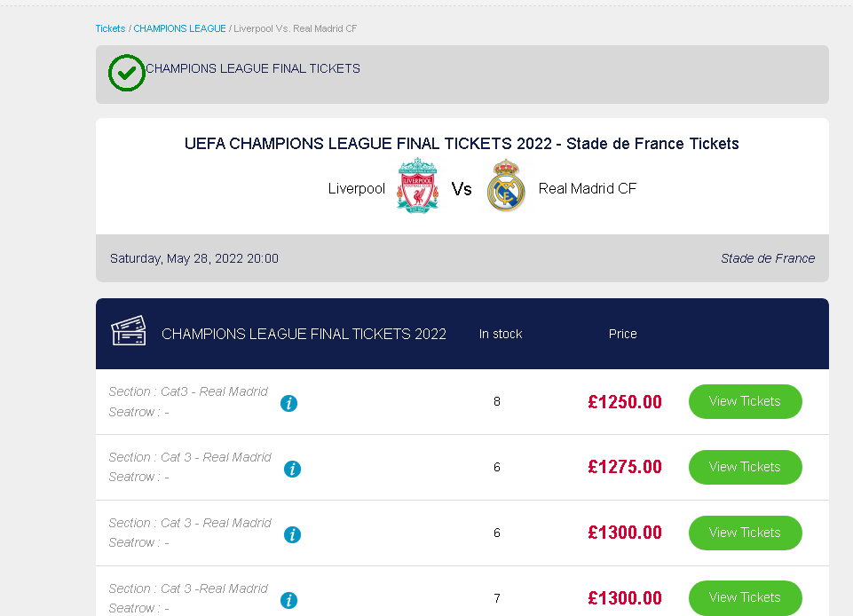Image resolution: width=853 pixels, height=616 pixels.
Task: Open the Tickets breadcrumb link
Action: [x=110, y=28]
